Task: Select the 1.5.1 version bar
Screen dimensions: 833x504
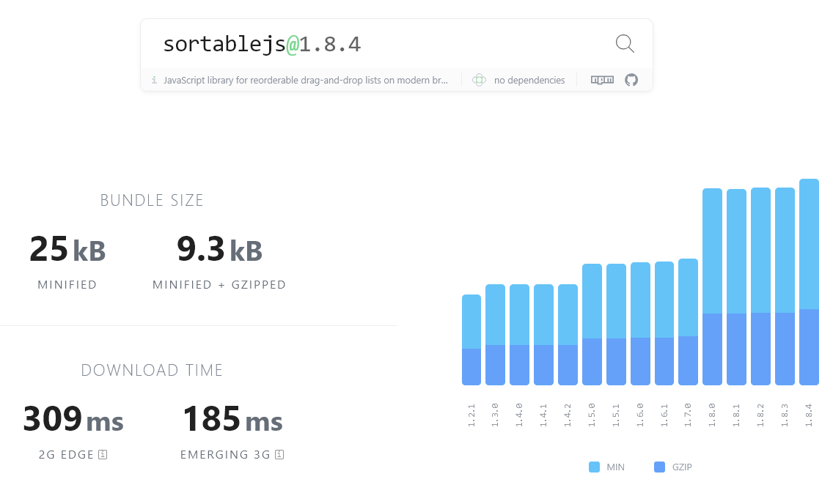Action: coord(616,325)
